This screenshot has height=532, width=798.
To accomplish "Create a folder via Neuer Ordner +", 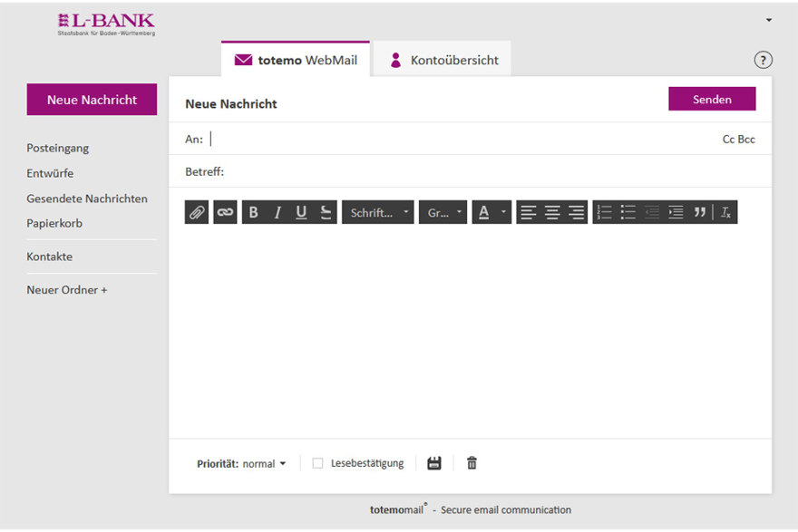I will [x=67, y=290].
